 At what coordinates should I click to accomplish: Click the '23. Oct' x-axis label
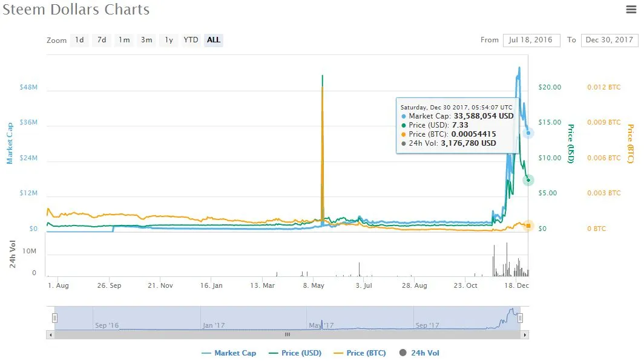tap(465, 285)
